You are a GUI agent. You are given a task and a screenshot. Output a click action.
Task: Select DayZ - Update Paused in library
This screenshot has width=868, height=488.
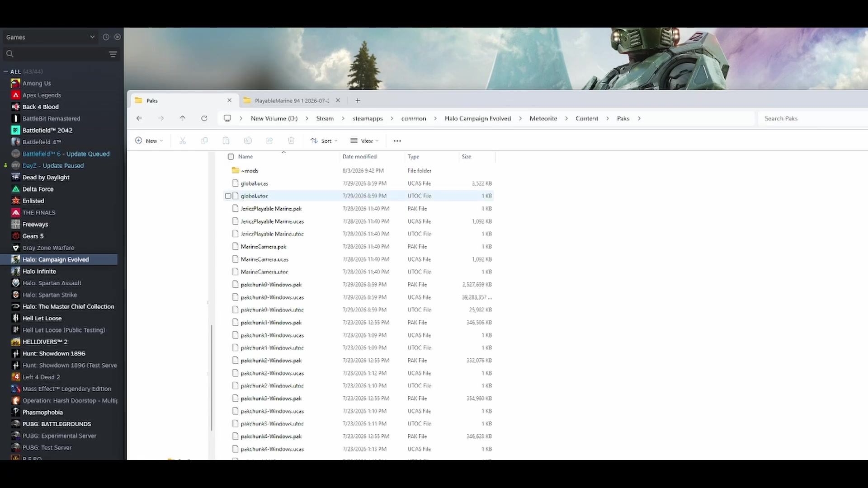click(x=53, y=165)
